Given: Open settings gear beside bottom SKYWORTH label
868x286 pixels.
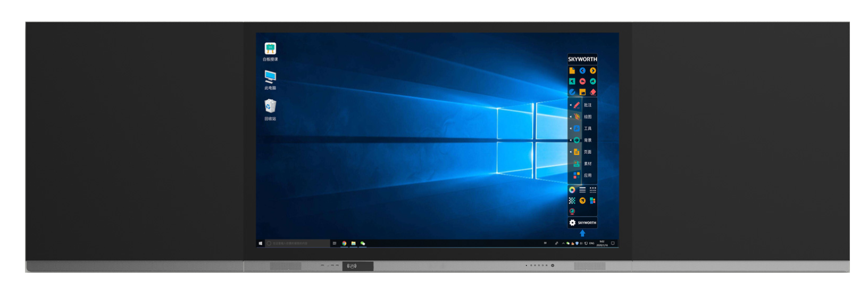Looking at the screenshot, I should tap(572, 223).
